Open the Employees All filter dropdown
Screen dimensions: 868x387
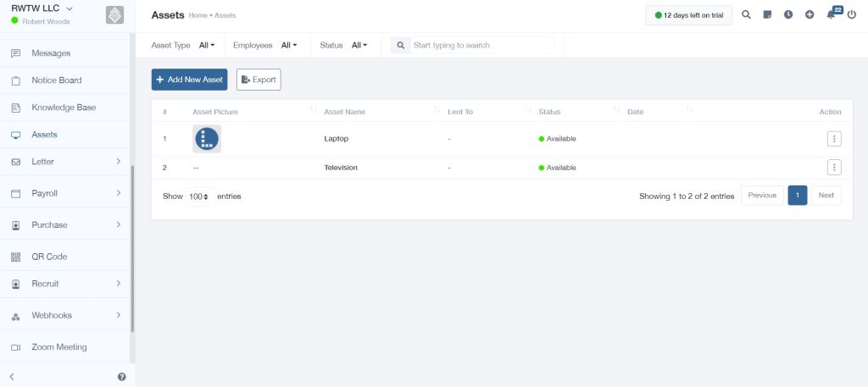coord(289,46)
